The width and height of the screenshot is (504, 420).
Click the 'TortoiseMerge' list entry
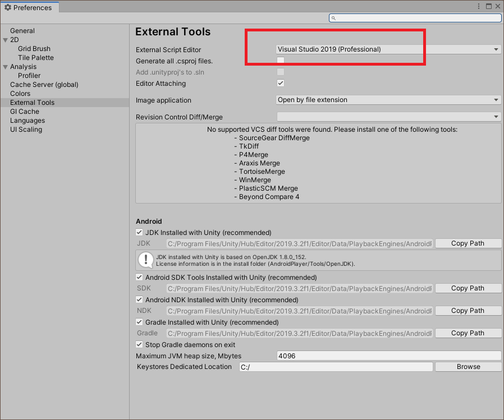coord(262,172)
